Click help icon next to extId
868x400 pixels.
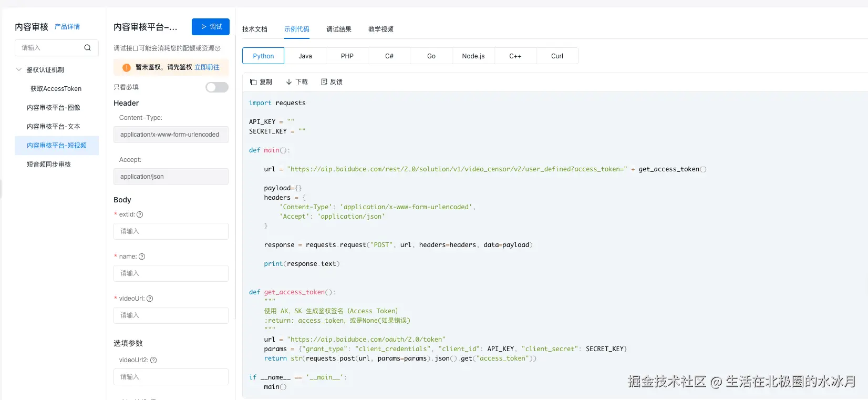[x=140, y=214]
